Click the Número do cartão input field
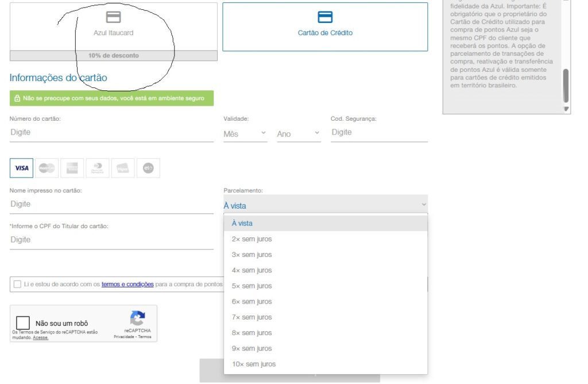This screenshot has width=588, height=384. (111, 132)
